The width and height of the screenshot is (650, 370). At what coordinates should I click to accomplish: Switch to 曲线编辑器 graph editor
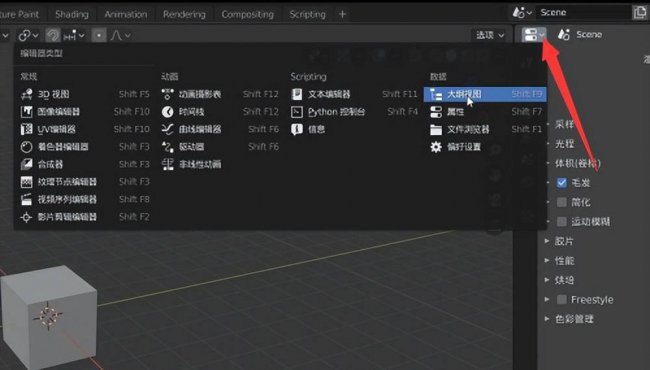220,129
